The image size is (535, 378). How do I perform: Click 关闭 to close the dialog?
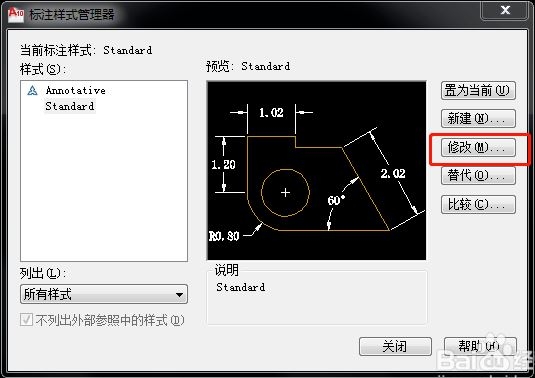coord(395,347)
